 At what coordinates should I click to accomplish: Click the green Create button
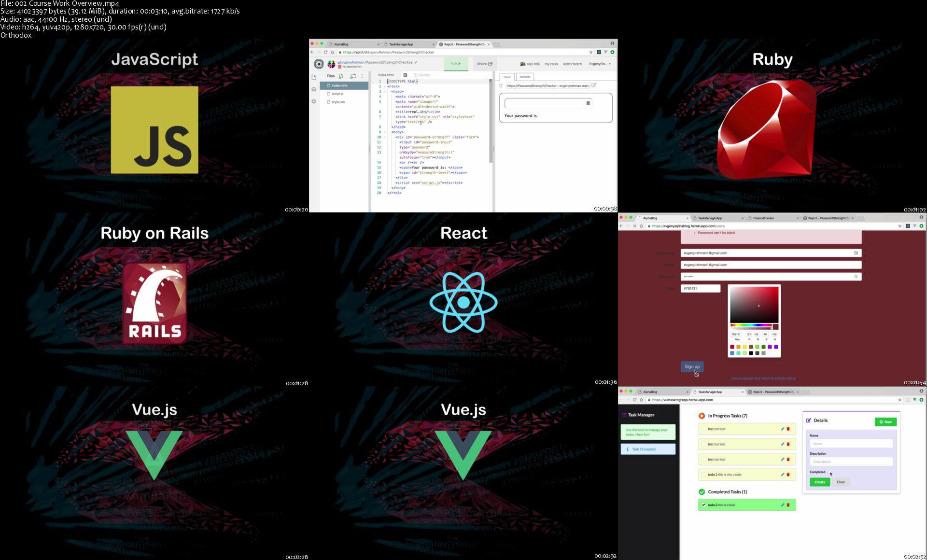tap(820, 482)
